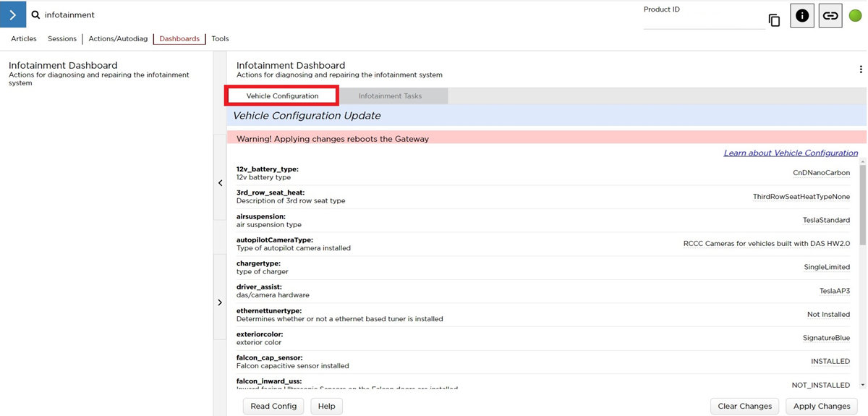Screen dimensions: 868x416
Task: Collapse the panel with left arrow
Action: pos(220,184)
